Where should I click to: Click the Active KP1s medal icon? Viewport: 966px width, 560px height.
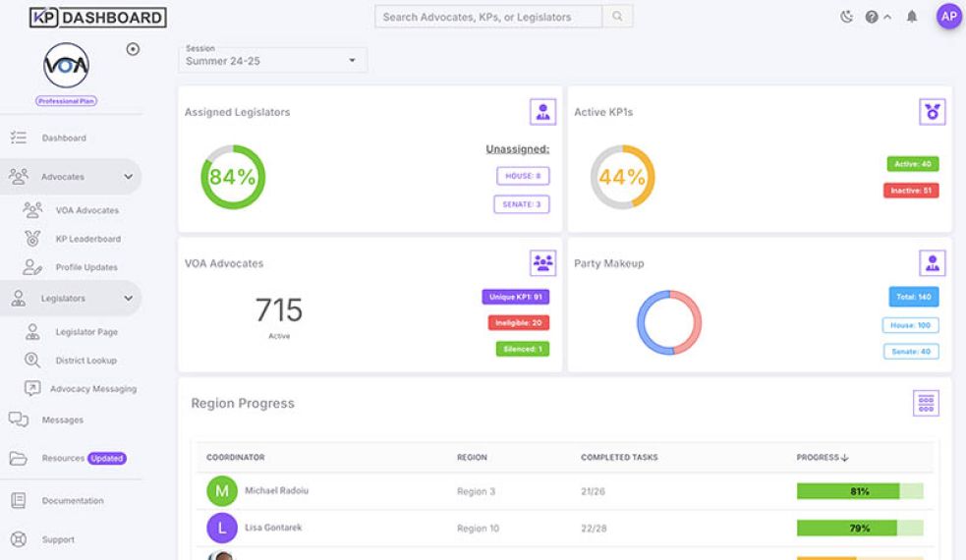pyautogui.click(x=932, y=112)
